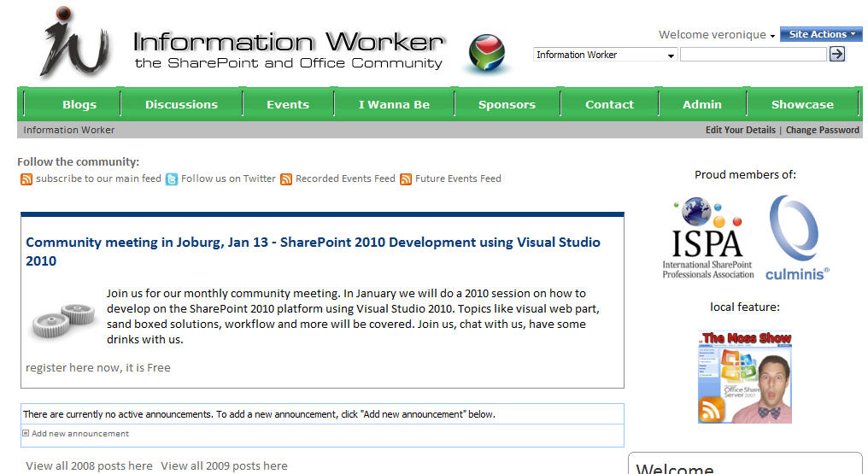Image resolution: width=868 pixels, height=474 pixels.
Task: Focus the search text input field
Action: coord(753,55)
